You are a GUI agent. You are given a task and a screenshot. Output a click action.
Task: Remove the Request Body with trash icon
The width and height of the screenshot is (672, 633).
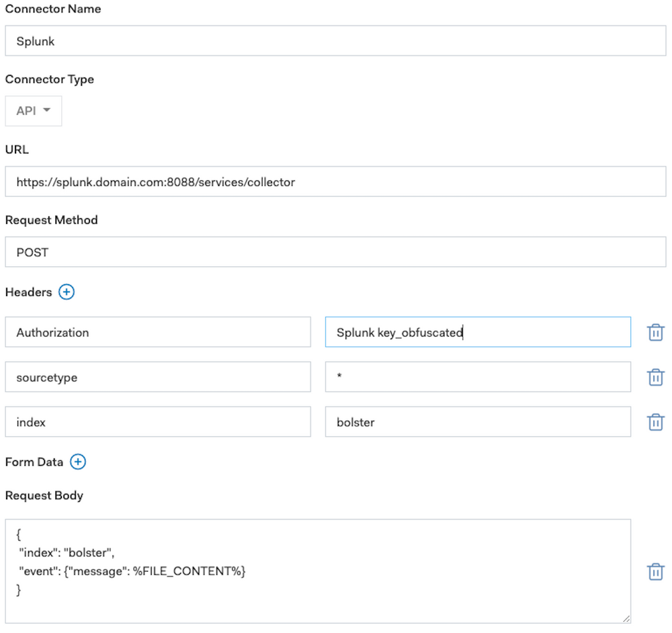point(655,572)
